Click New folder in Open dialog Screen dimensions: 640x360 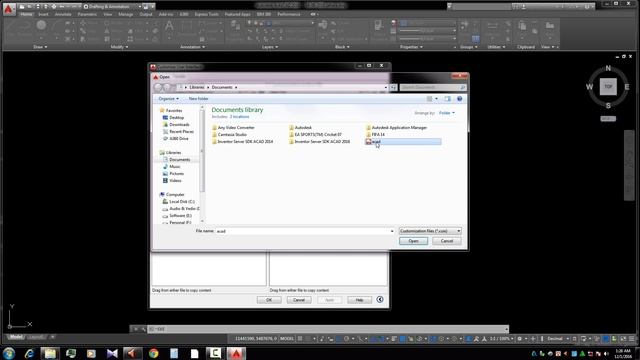198,99
